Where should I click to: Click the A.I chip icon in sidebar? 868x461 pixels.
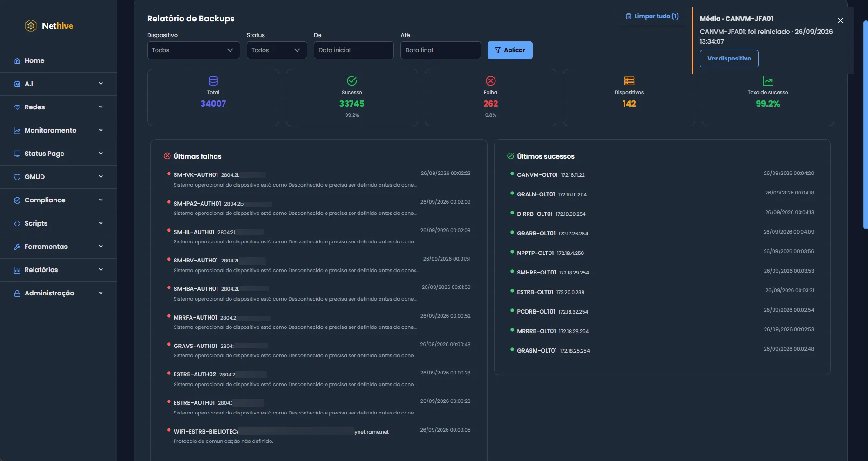[17, 84]
